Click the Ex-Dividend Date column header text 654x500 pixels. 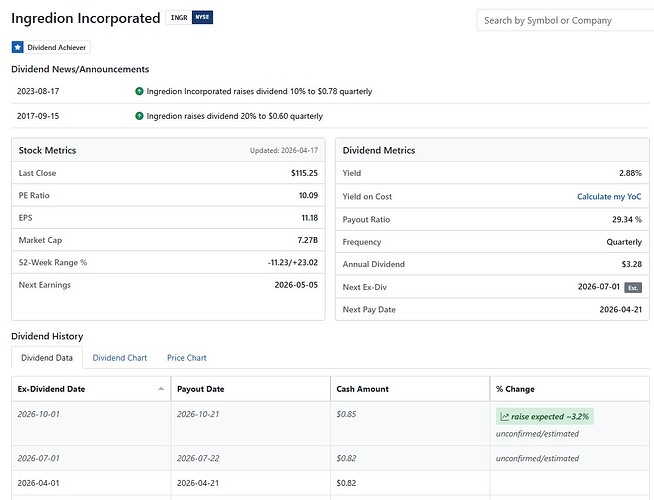tap(51, 389)
